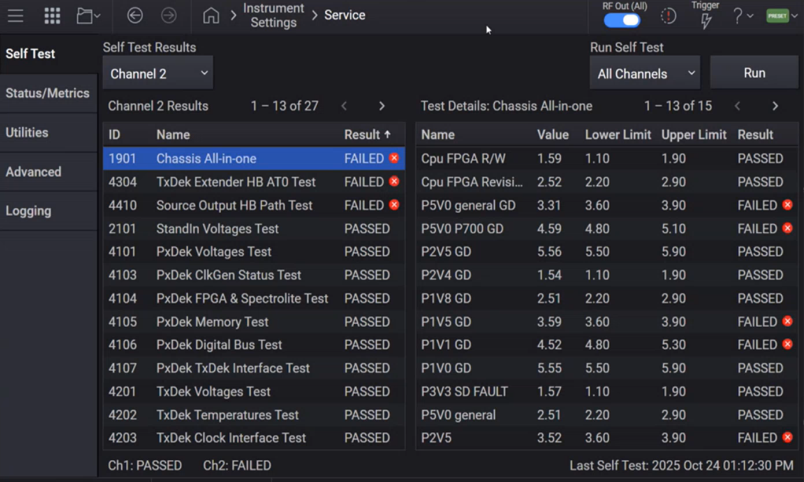Go back with the left arrow icon
Viewport: 804px width, 482px height.
pyautogui.click(x=135, y=16)
